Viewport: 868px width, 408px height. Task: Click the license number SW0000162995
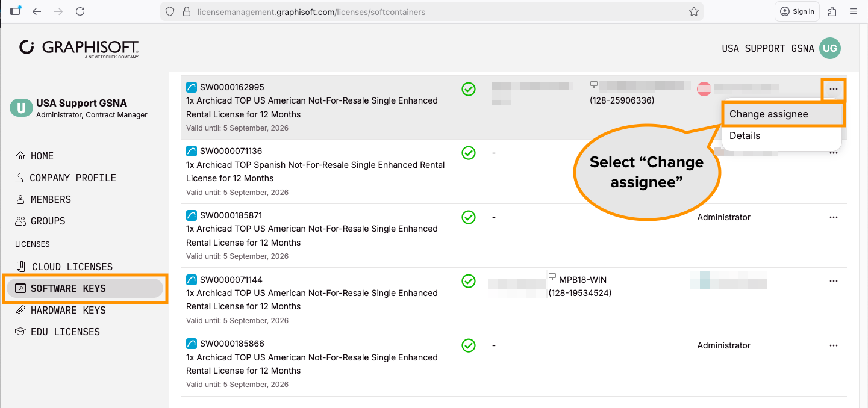click(232, 87)
